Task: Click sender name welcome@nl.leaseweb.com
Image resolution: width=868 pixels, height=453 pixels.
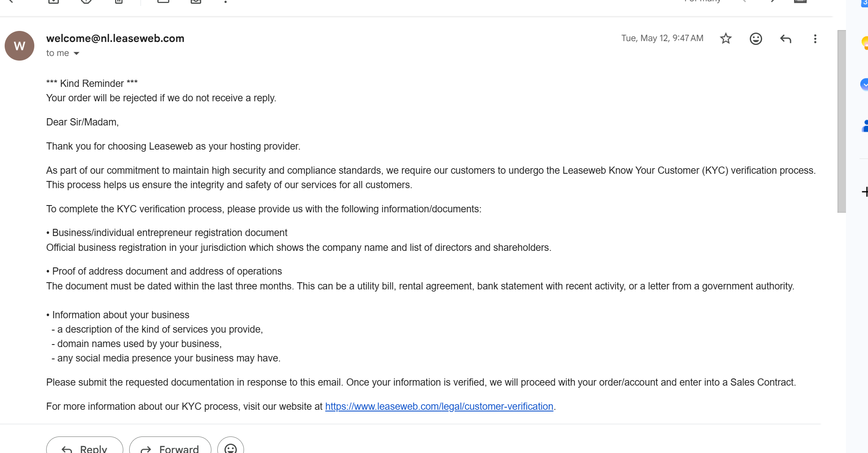Action: tap(115, 38)
